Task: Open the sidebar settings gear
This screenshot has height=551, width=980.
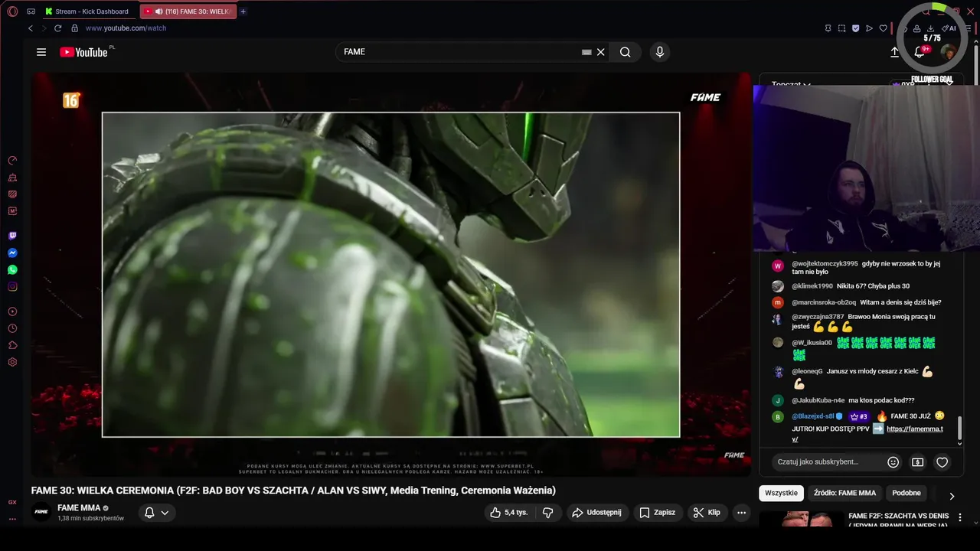Action: coord(12,362)
